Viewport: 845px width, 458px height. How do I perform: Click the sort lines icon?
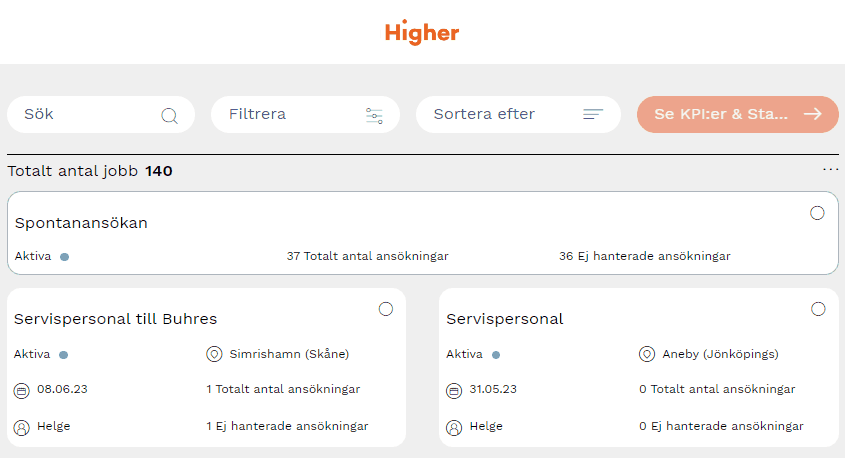click(593, 114)
